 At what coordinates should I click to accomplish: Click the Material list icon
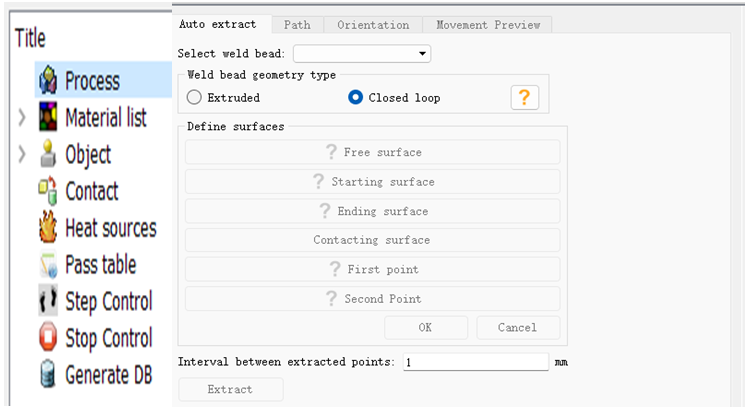(x=47, y=118)
